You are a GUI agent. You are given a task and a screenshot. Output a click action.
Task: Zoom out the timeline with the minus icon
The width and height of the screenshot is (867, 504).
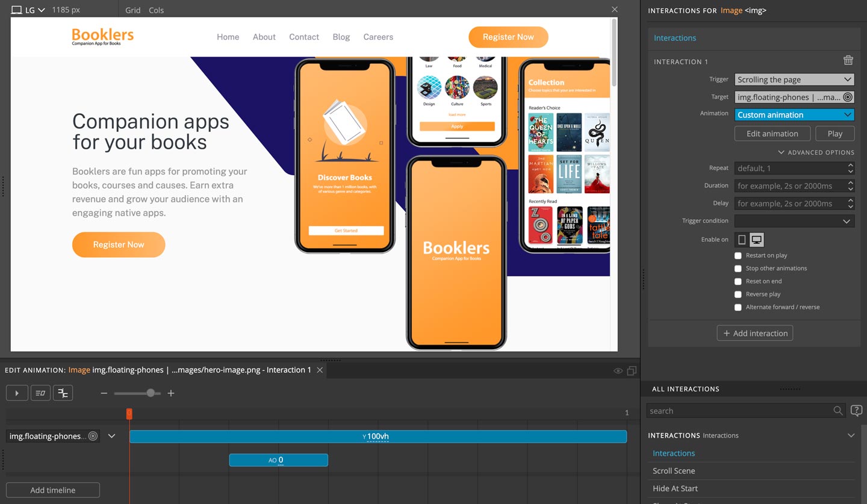[104, 393]
